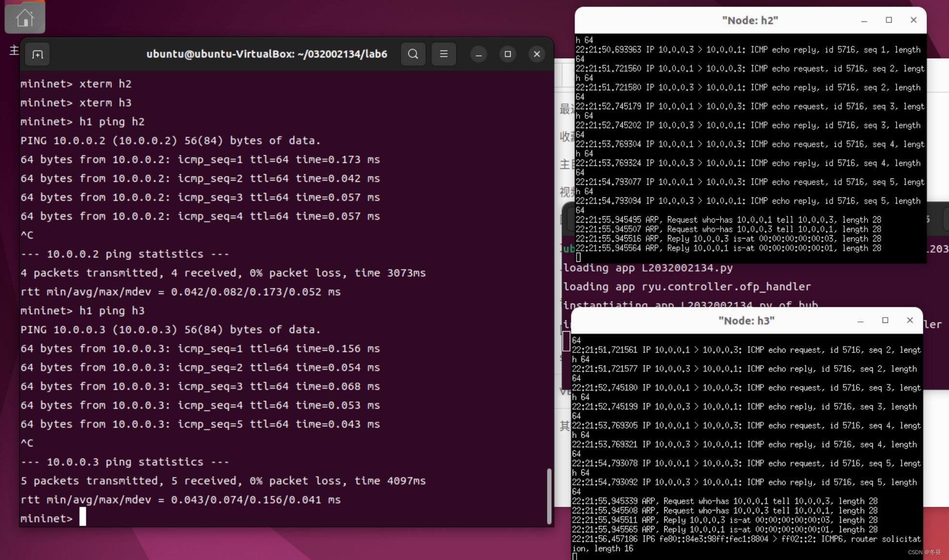Screen dimensions: 949x560
Task: Click rtt line ending "0.173/0.052 ms"
Action: 180,292
